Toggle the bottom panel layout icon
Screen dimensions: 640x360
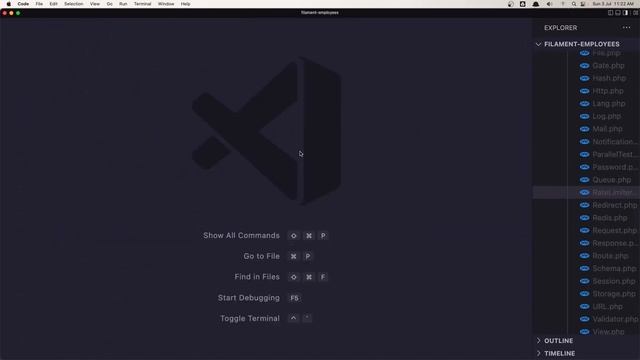pyautogui.click(x=618, y=13)
